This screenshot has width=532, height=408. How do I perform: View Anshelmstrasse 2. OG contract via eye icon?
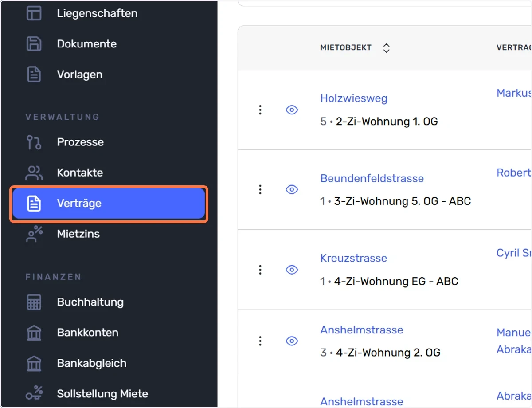point(292,341)
